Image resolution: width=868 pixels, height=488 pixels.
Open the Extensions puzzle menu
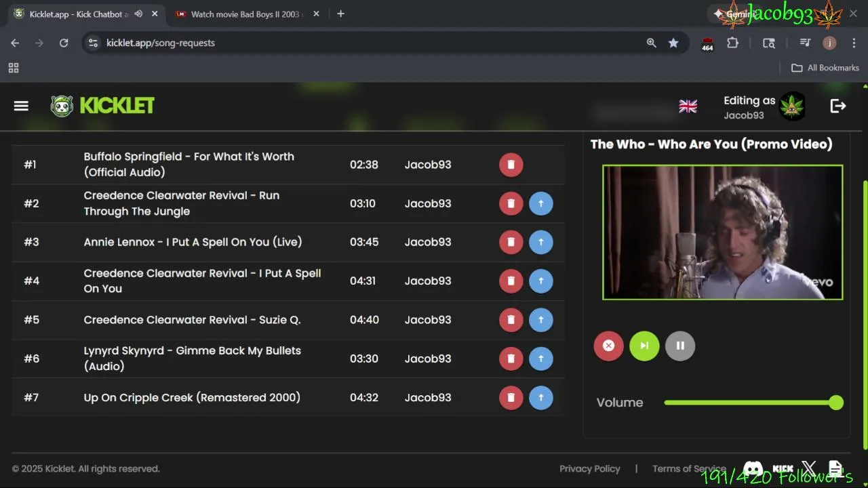tap(732, 43)
